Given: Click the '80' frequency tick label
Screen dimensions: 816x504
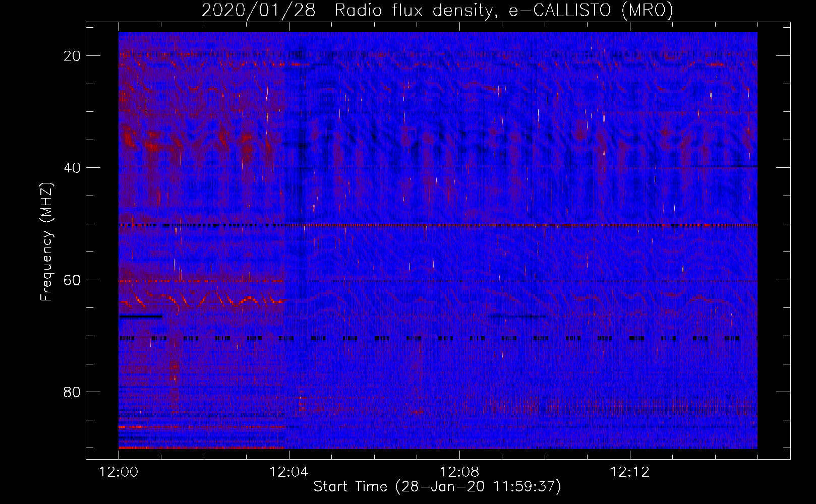Looking at the screenshot, I should tap(73, 392).
